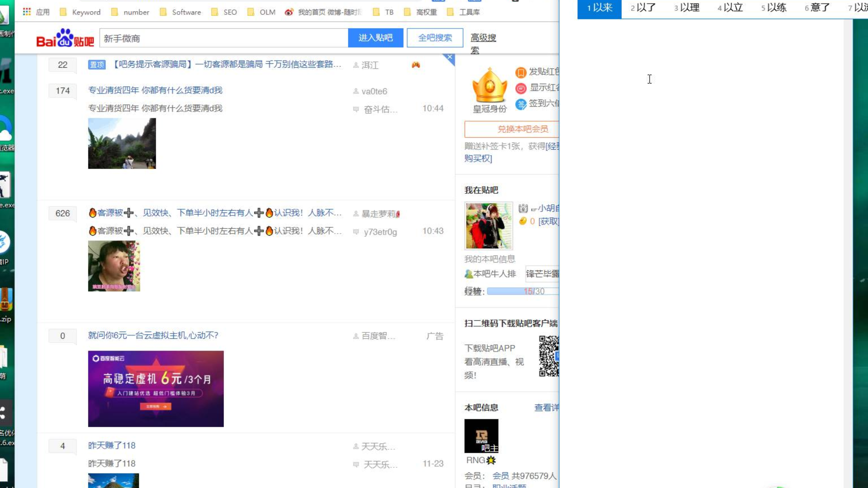Screen dimensions: 868x488
Task: Open the OLM bookmark folder
Action: click(261, 12)
